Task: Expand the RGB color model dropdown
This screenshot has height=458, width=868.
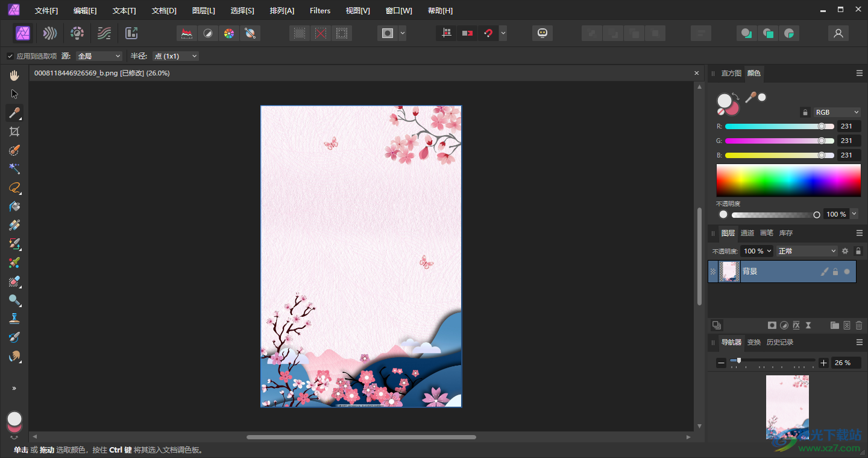Action: [837, 112]
